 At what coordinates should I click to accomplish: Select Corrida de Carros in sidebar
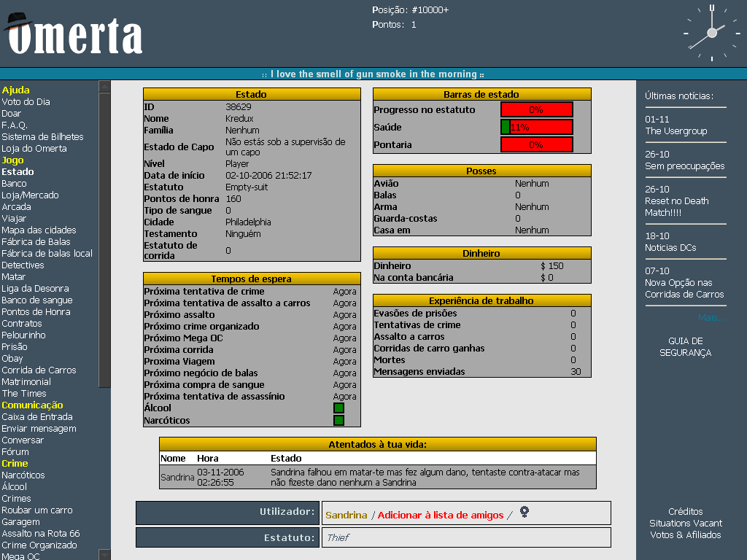click(x=39, y=370)
